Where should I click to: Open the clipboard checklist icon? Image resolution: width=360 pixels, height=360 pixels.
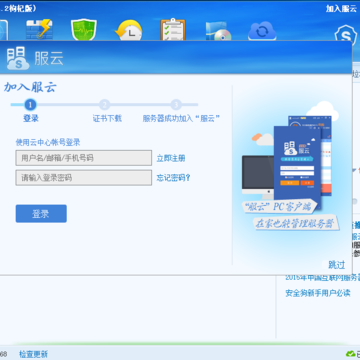(x=173, y=29)
